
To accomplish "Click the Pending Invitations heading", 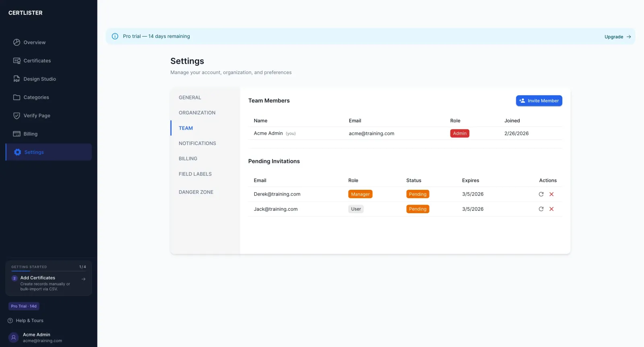I will click(x=274, y=161).
